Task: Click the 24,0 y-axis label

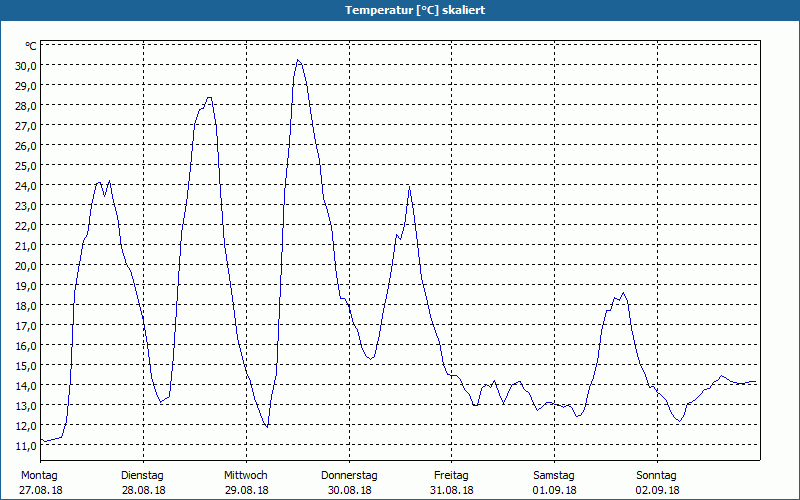Action: (26, 185)
